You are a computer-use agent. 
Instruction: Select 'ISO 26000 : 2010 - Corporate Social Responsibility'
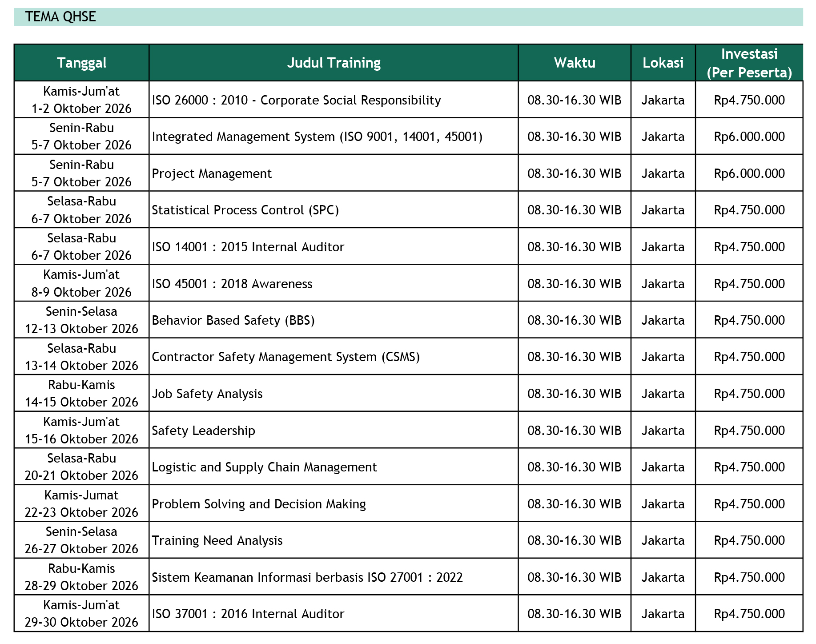click(x=297, y=100)
